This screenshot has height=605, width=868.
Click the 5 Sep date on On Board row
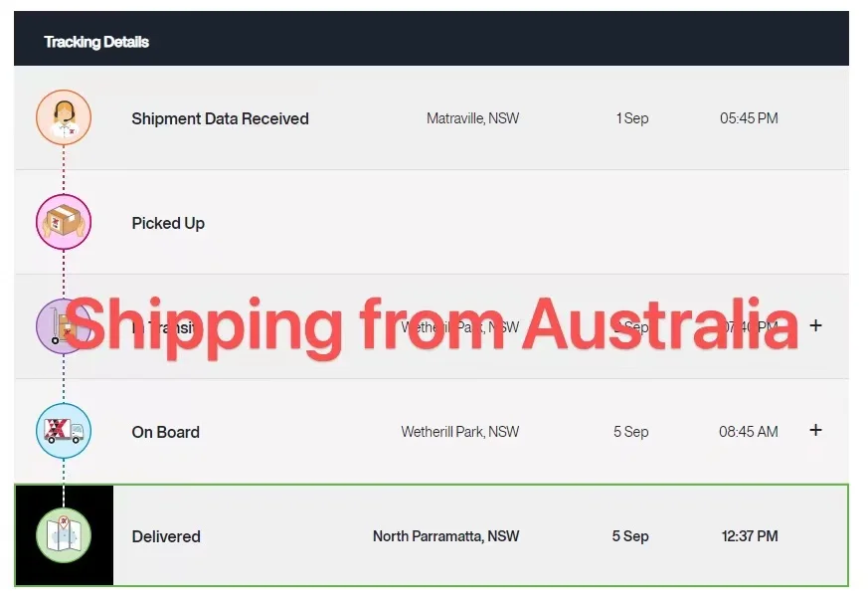coord(631,431)
